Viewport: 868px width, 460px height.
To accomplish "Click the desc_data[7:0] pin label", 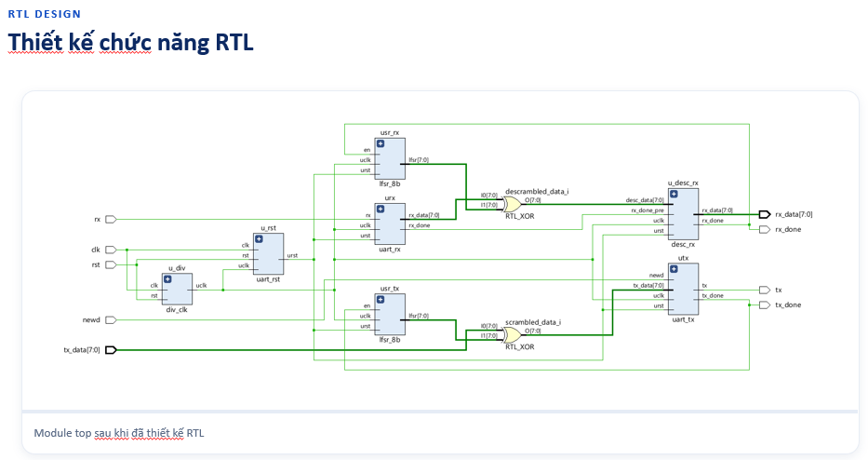I will coord(645,200).
